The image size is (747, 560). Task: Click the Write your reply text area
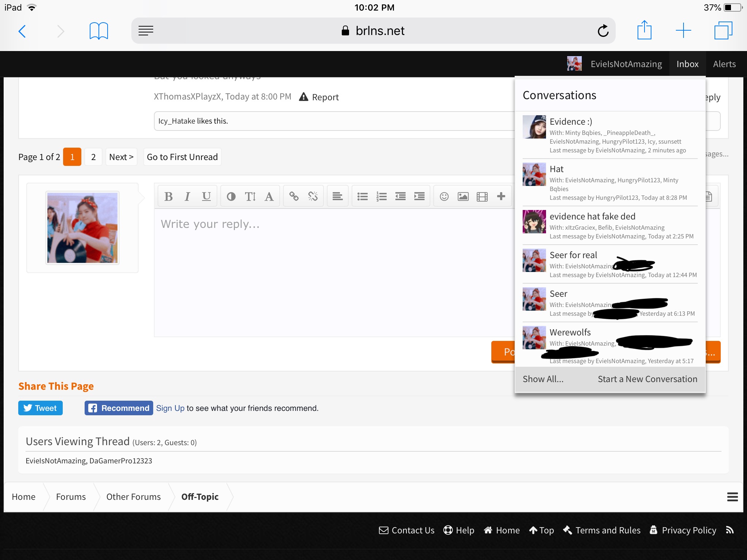pos(334,273)
